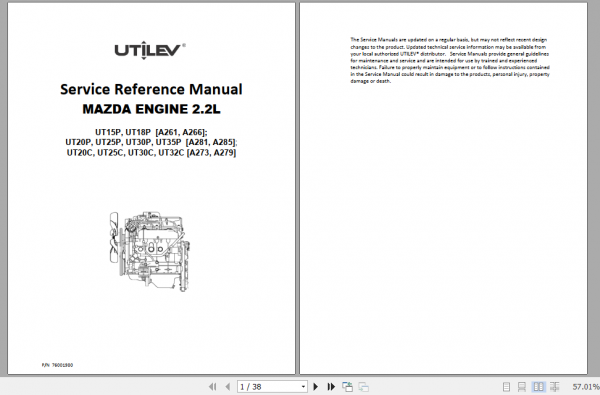The image size is (600, 395).
Task: Jump to the last page
Action: click(x=331, y=387)
